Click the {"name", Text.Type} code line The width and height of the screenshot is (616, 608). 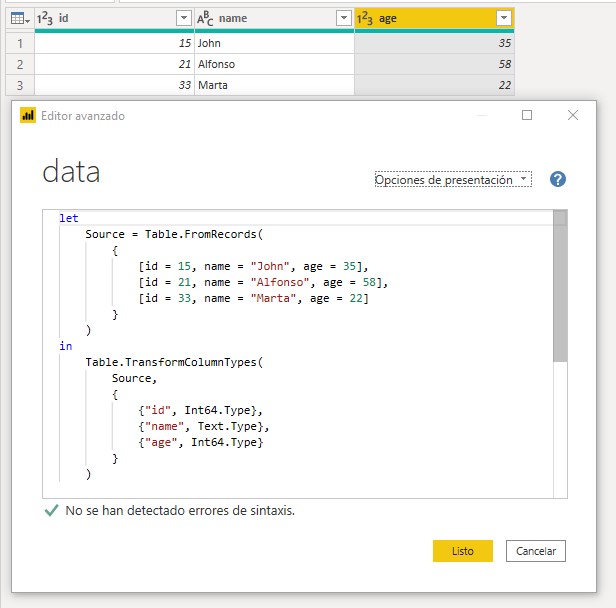tap(204, 427)
